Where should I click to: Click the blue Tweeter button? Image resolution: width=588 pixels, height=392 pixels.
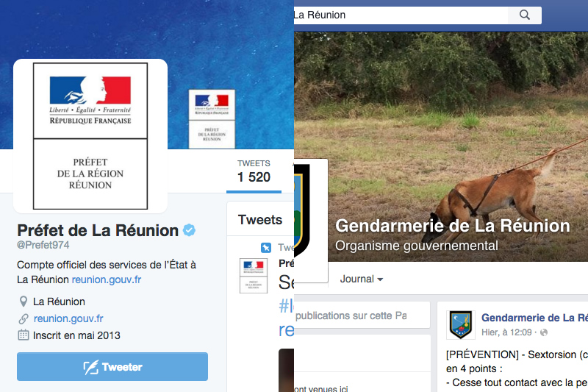tap(112, 366)
